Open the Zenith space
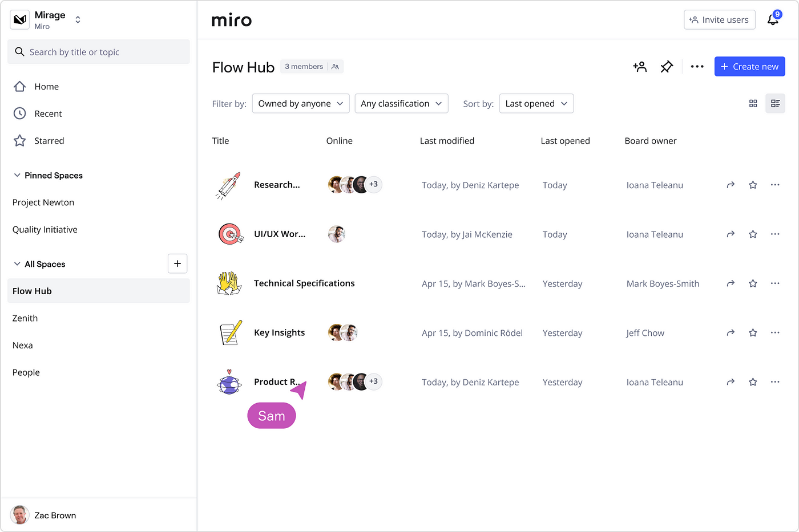Viewport: 799px width, 532px height. [25, 318]
